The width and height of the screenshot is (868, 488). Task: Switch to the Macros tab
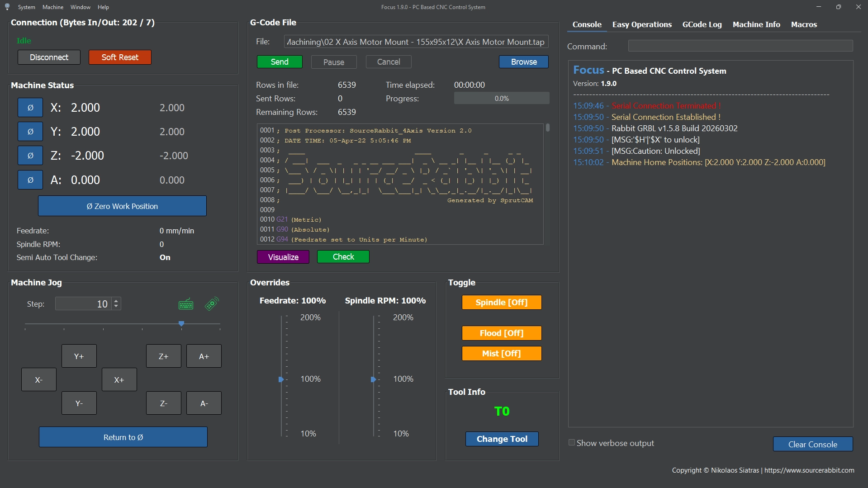pyautogui.click(x=803, y=24)
